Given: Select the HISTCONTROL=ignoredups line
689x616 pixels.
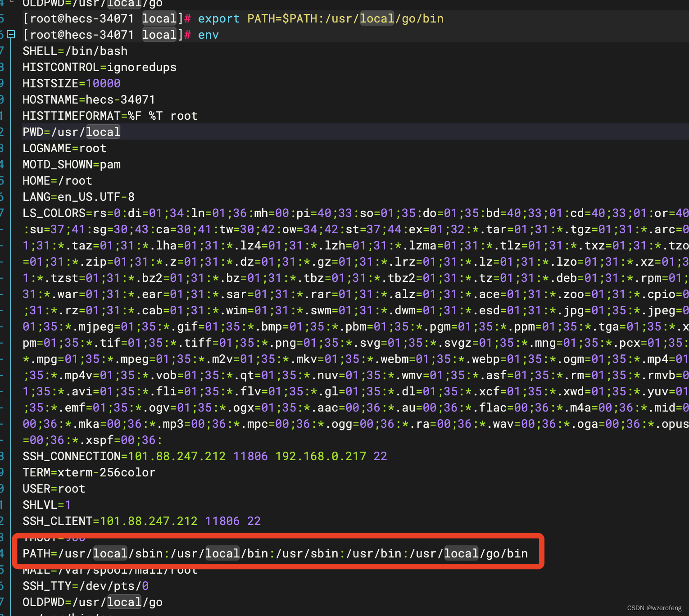Looking at the screenshot, I should [x=100, y=68].
